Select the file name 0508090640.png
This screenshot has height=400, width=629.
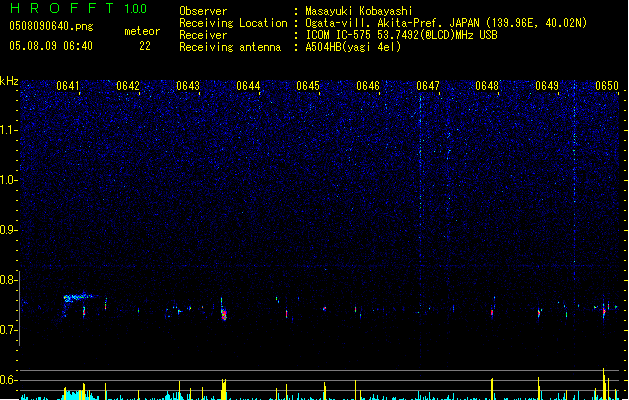coord(51,26)
